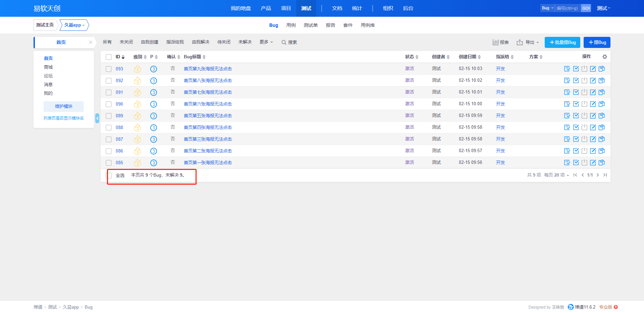Check the checkbox for bug 086
Screen dimensions: 644x314
pyautogui.click(x=109, y=151)
